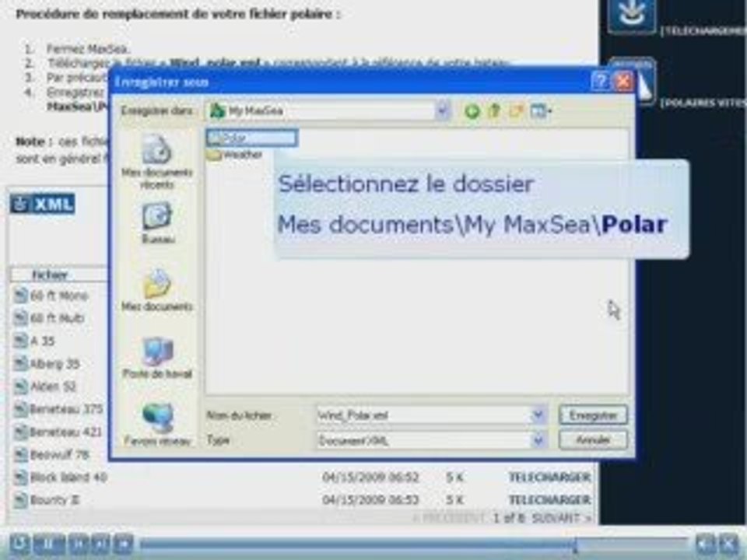Open the Views menu icon in dialog toolbar
The height and width of the screenshot is (560, 747).
click(541, 111)
